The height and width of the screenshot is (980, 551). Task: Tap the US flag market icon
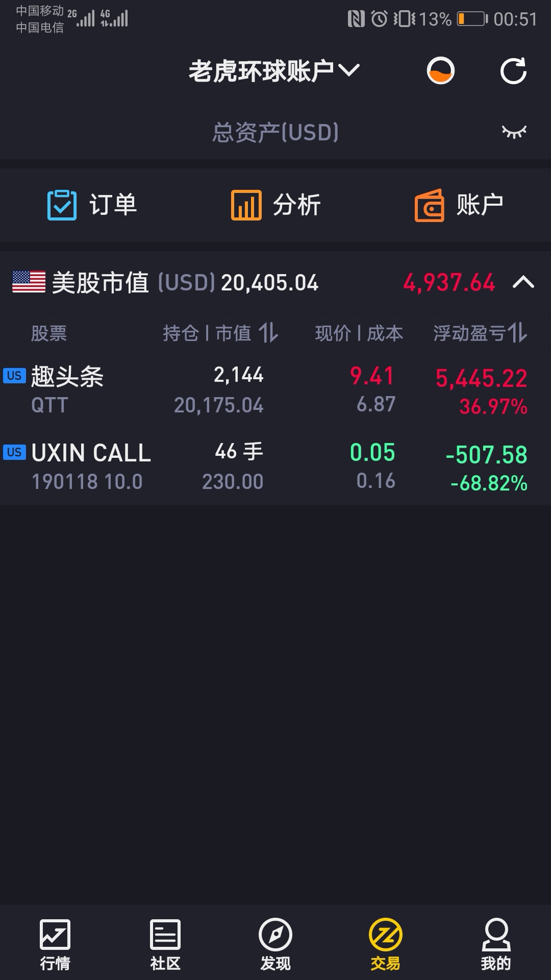(29, 282)
